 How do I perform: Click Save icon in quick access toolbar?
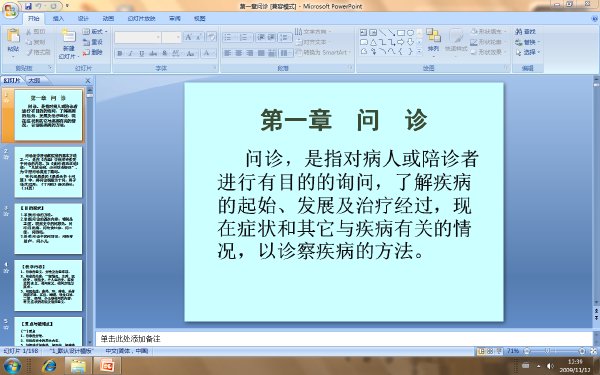(x=29, y=6)
